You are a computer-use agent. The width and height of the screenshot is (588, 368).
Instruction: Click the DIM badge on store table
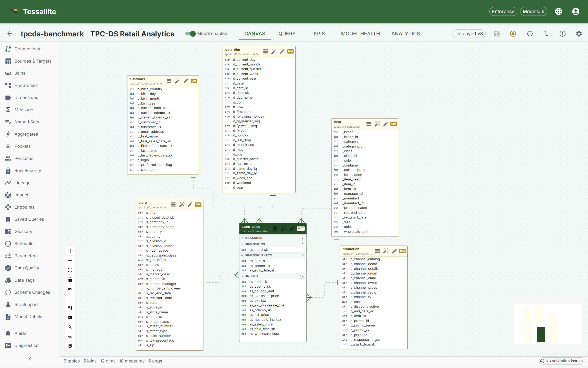(198, 204)
